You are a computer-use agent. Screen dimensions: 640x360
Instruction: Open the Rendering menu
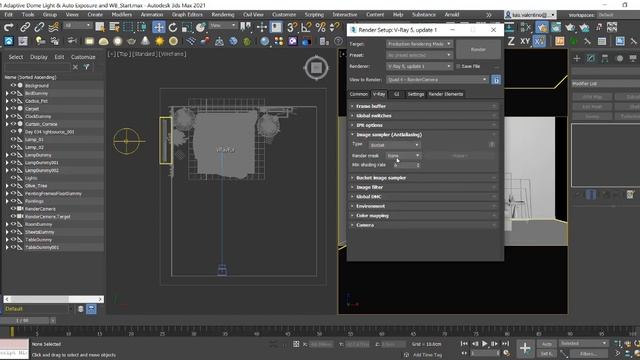point(223,14)
